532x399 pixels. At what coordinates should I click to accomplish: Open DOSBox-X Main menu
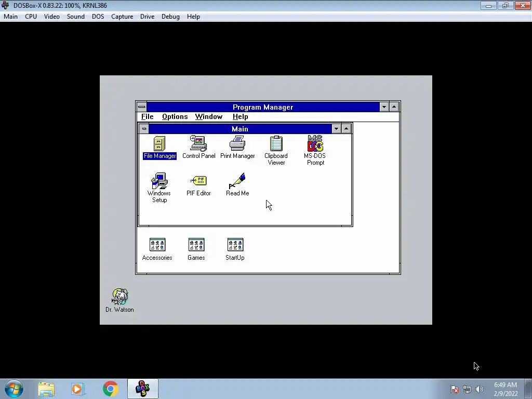point(10,17)
